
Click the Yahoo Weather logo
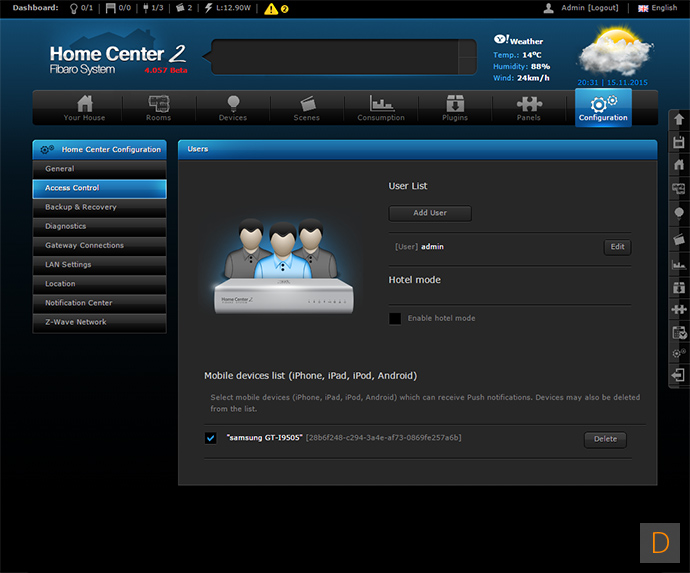(518, 40)
